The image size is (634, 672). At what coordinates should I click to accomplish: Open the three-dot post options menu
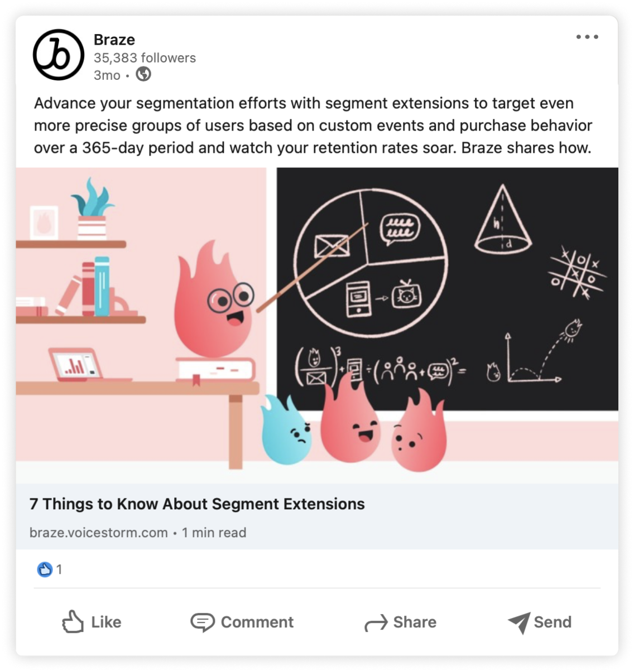(x=587, y=37)
